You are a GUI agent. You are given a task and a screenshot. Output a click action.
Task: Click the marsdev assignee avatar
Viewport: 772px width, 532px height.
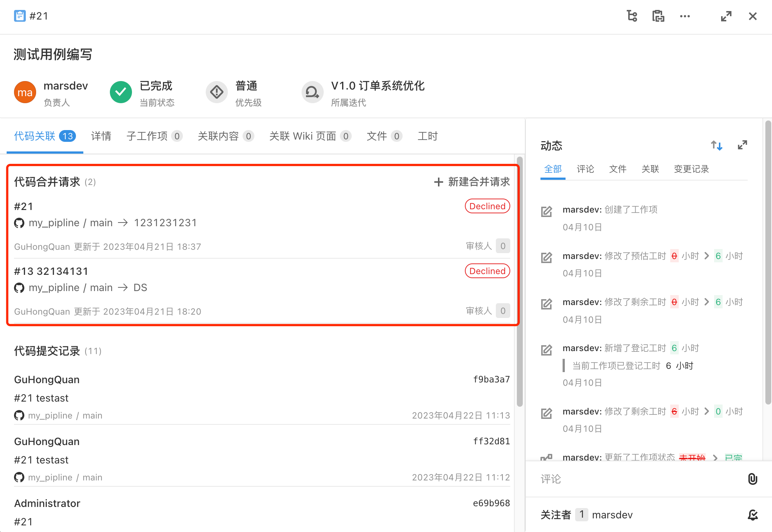coord(25,92)
